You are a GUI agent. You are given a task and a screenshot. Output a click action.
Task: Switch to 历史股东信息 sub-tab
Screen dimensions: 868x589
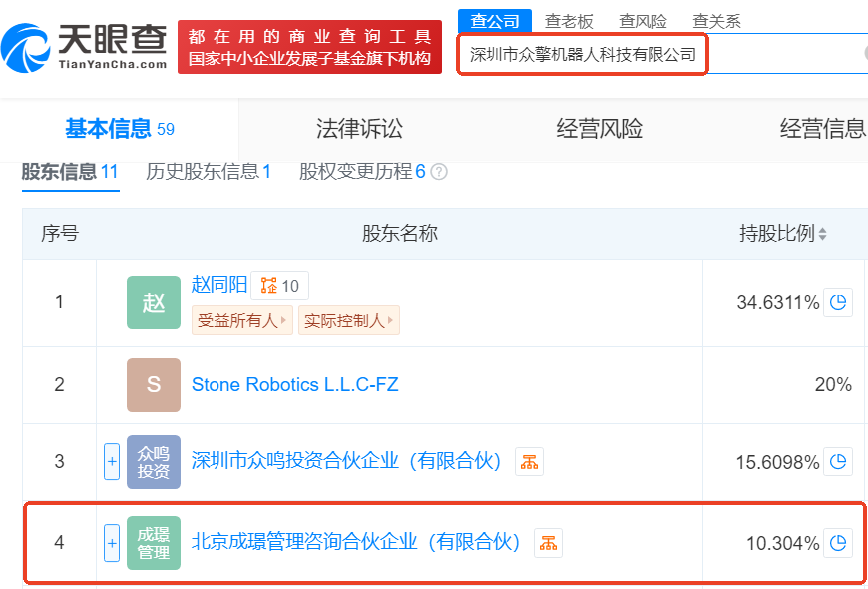point(209,172)
